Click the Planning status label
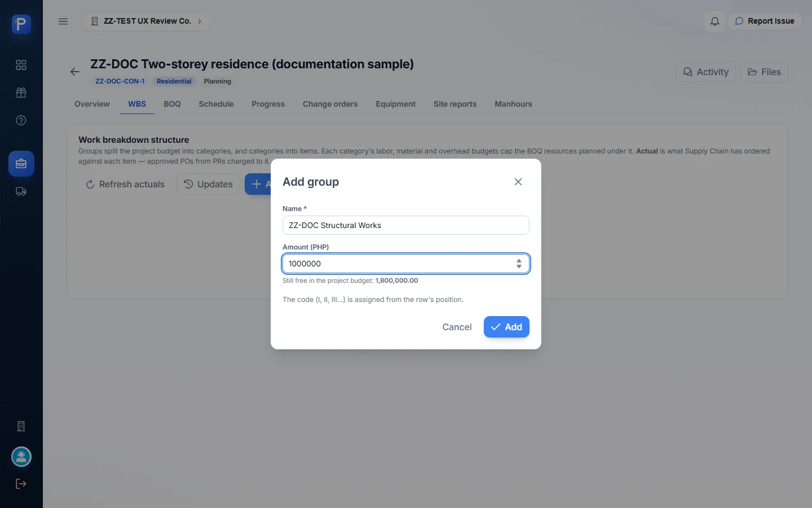 (x=218, y=81)
